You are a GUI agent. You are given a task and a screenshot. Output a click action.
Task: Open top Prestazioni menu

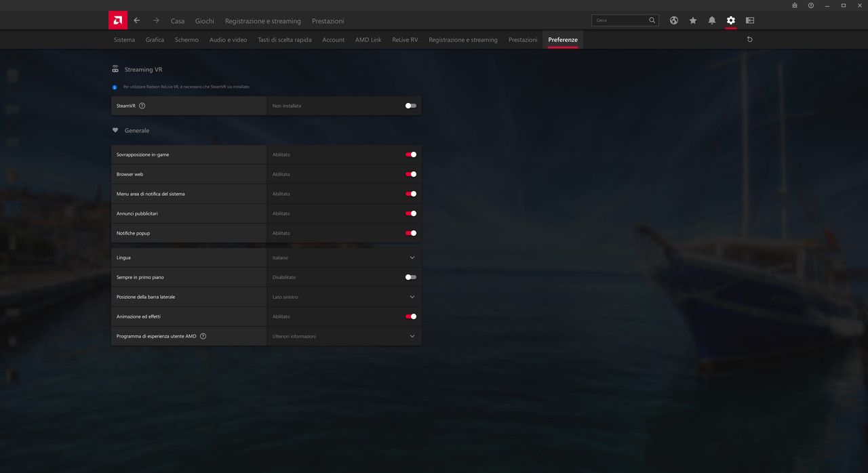pyautogui.click(x=328, y=21)
